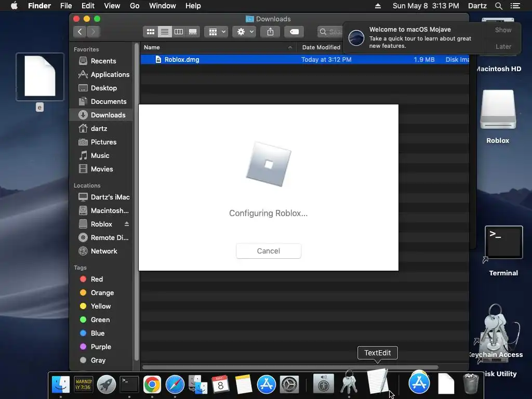
Task: Click the eject icon in menu bar
Action: [378, 6]
